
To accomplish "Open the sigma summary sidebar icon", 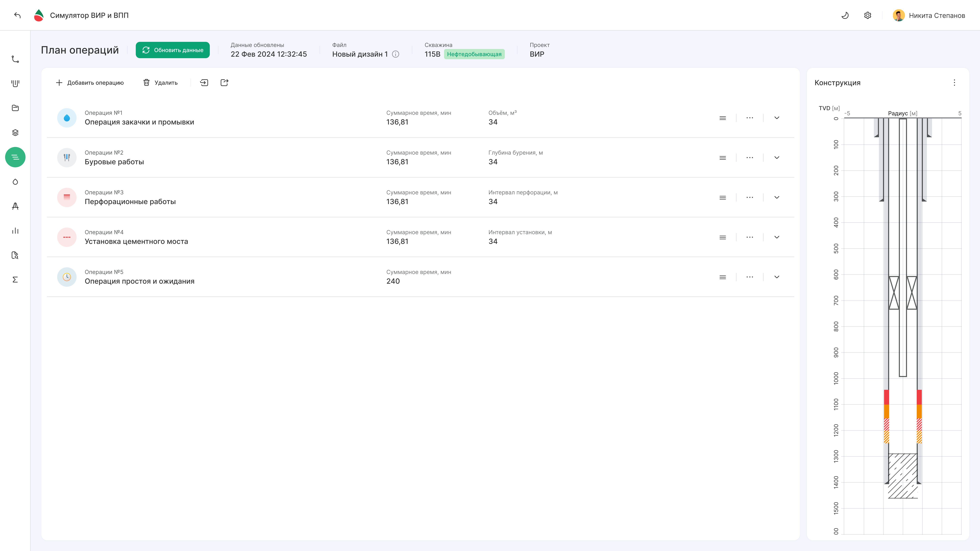I will pos(15,279).
